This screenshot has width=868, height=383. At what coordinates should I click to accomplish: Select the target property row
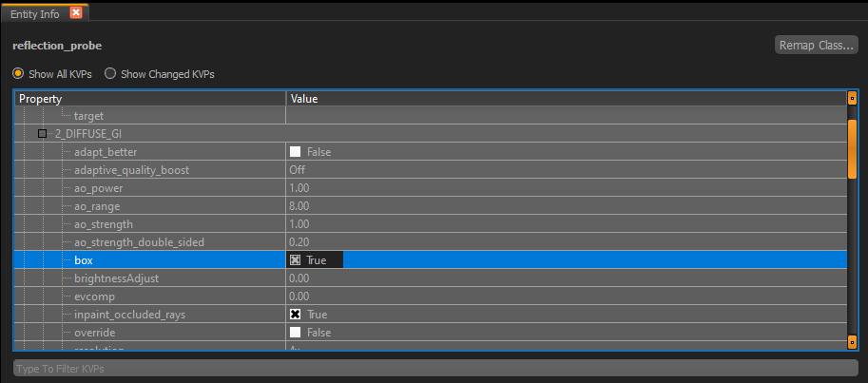[430, 116]
